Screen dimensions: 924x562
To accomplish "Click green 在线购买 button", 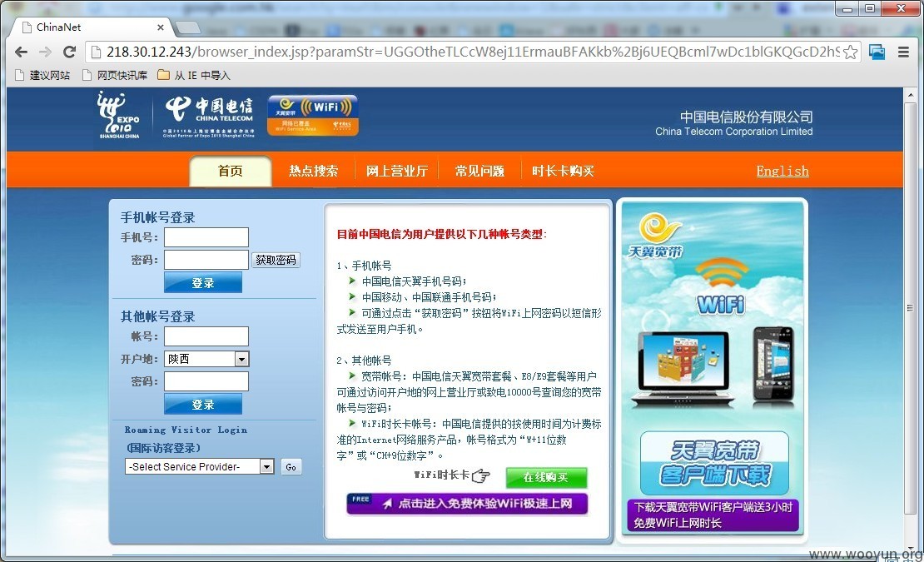I will 546,477.
